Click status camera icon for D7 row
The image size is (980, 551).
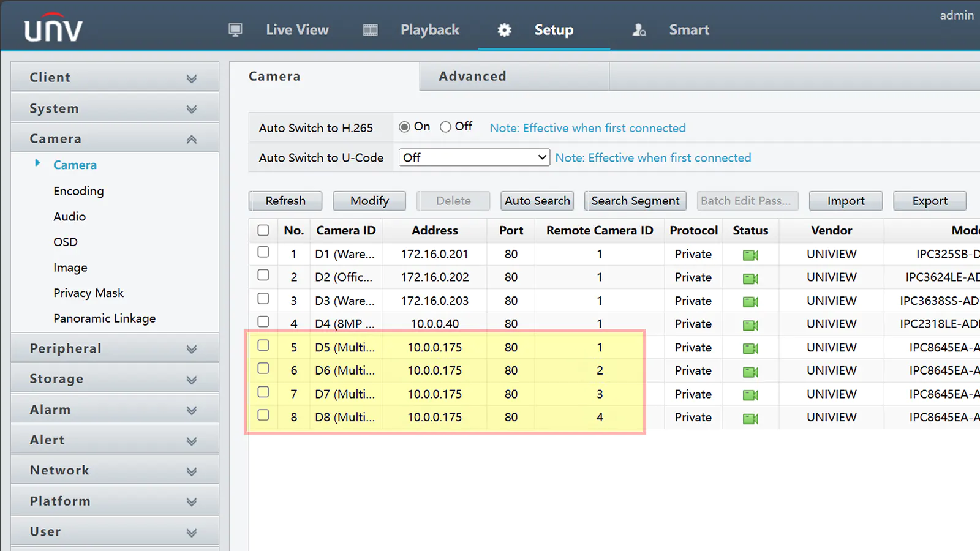(750, 395)
